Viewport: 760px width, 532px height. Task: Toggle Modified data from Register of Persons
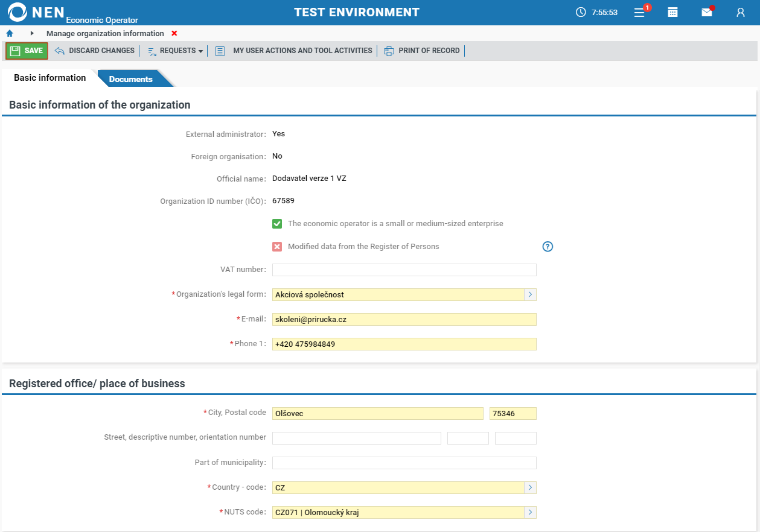[x=277, y=247]
